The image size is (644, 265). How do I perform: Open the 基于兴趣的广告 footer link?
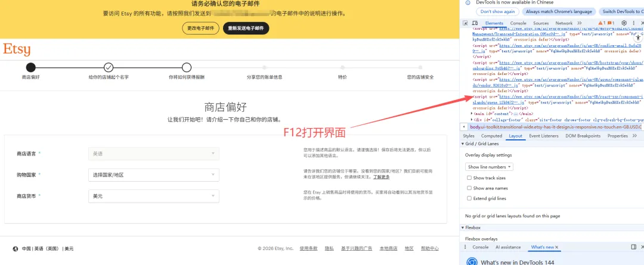(357, 248)
